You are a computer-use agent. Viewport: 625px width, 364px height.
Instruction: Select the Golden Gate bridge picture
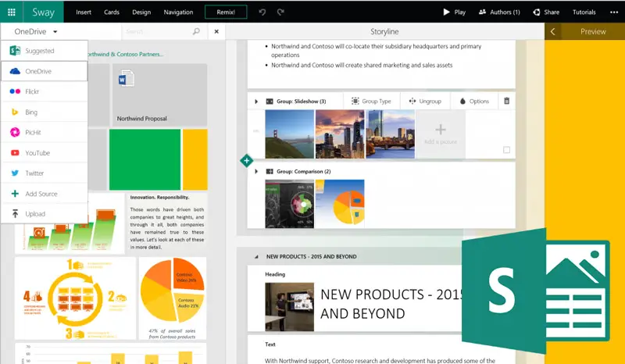coord(289,134)
